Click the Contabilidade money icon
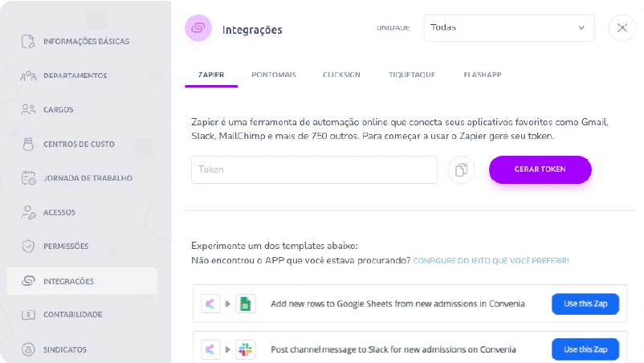The height and width of the screenshot is (363, 644). 28,315
